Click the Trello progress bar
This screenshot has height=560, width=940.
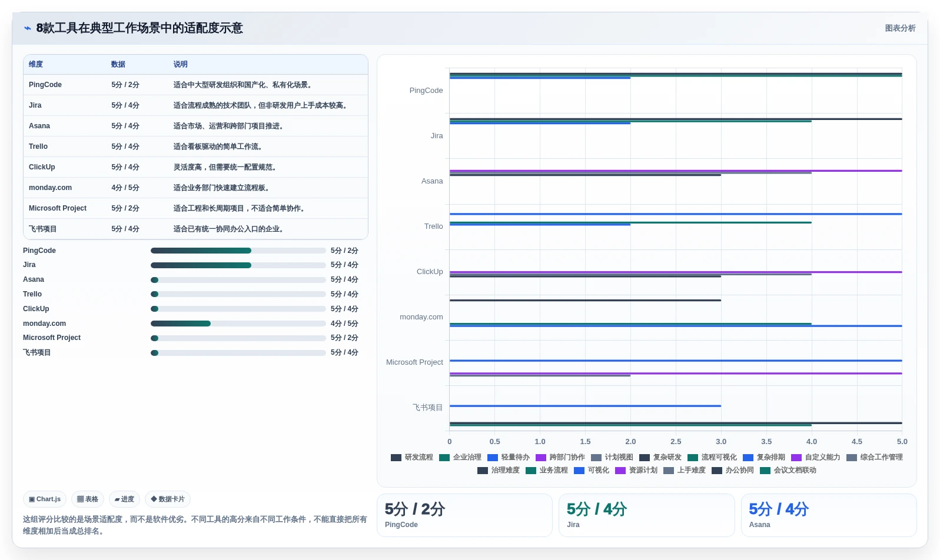click(x=238, y=294)
